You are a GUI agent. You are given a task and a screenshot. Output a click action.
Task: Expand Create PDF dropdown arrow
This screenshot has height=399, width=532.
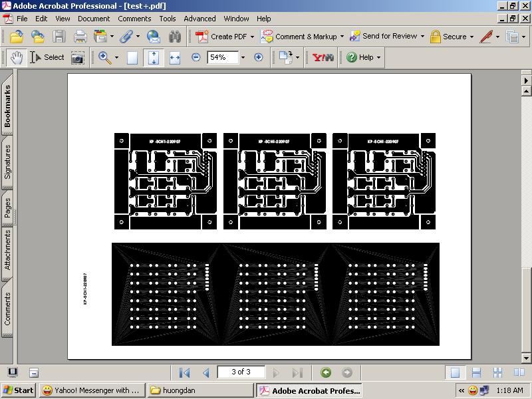pos(252,37)
